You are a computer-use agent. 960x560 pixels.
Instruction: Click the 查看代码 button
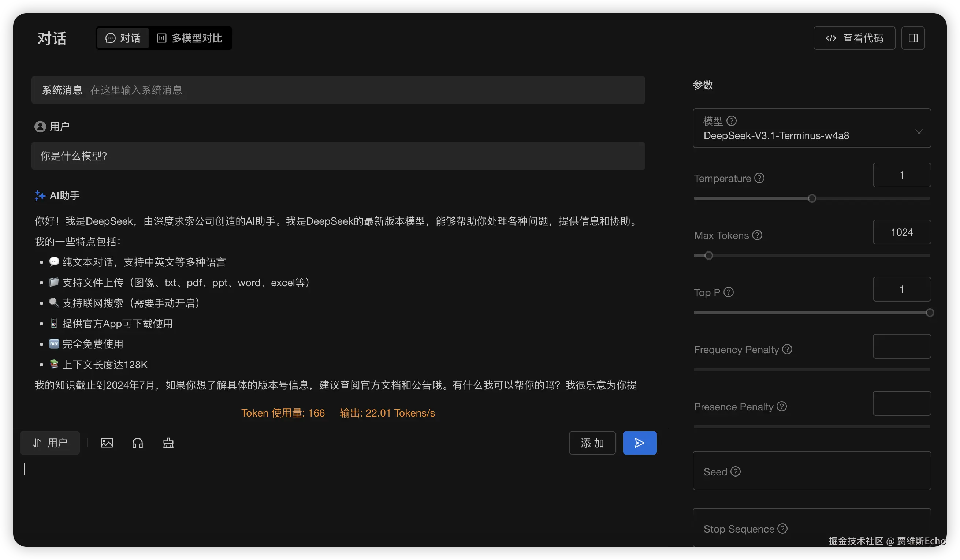854,38
